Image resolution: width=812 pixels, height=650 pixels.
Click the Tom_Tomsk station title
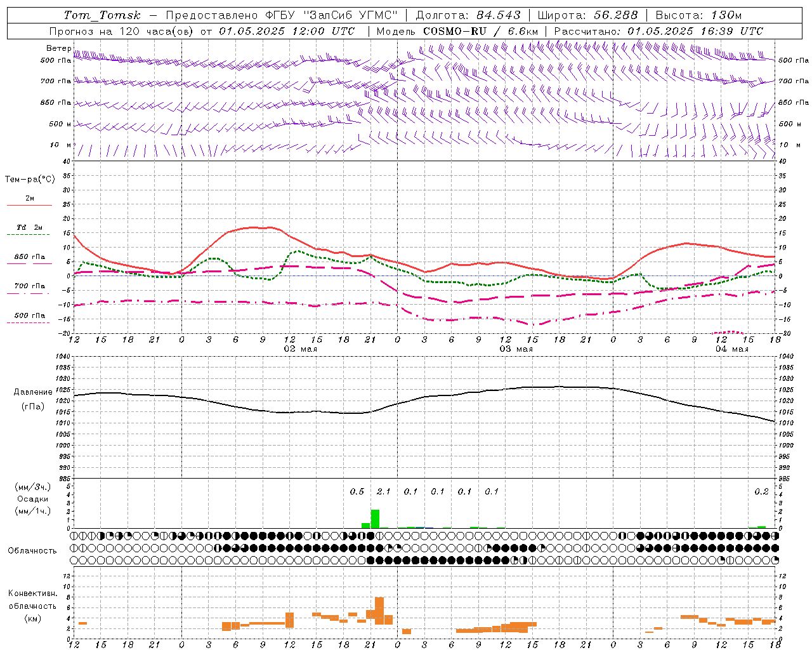pos(102,15)
